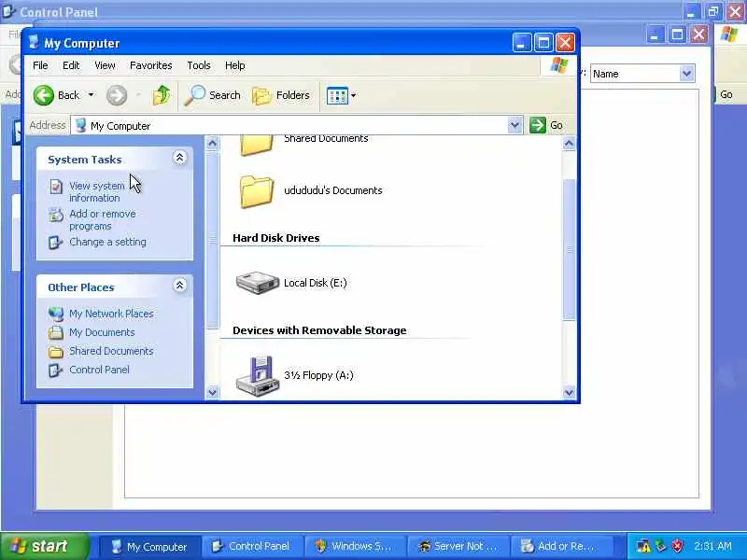
Task: Open the Search pane
Action: coord(213,95)
